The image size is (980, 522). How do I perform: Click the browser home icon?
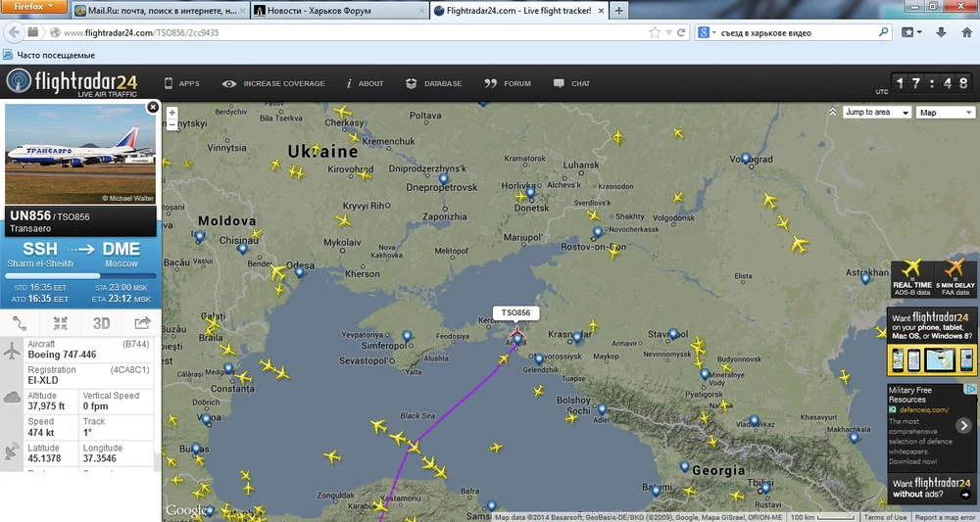(966, 32)
